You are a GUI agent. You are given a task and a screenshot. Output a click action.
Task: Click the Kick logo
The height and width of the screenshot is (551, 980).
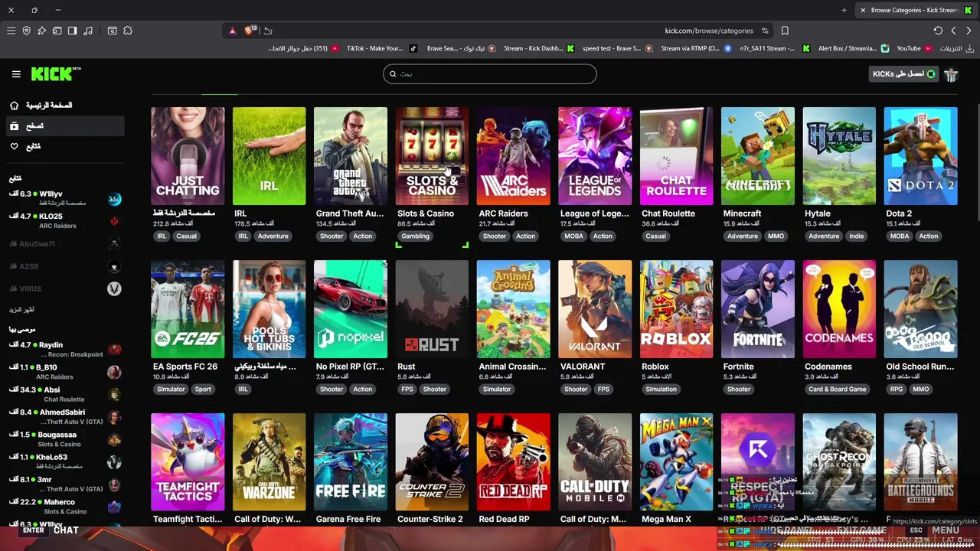coord(56,73)
